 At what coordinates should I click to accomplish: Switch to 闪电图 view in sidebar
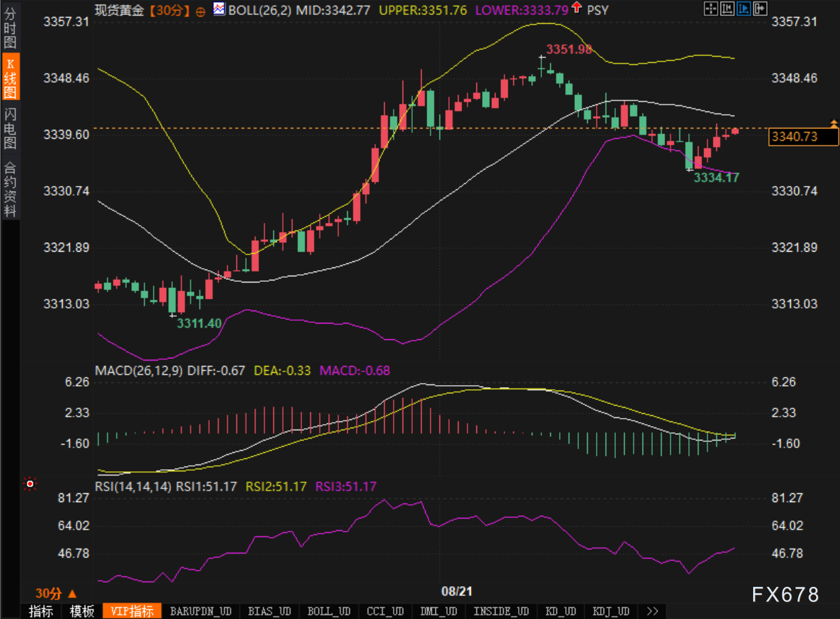coord(10,129)
